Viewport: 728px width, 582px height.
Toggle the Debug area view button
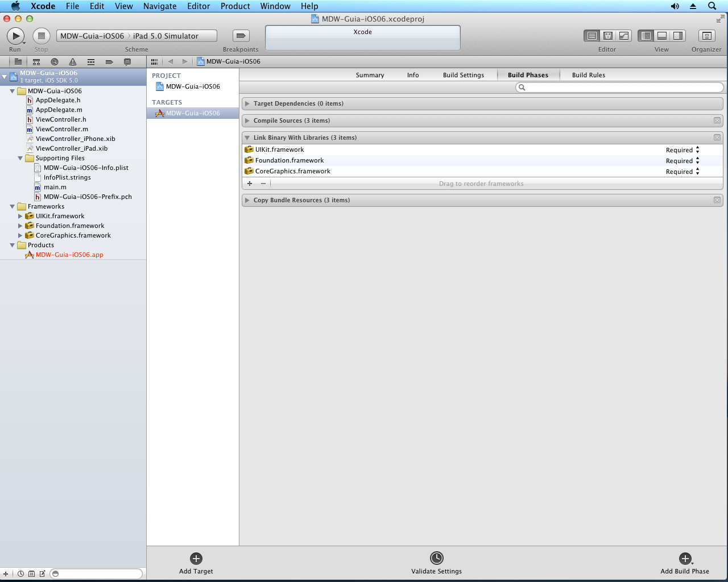662,36
